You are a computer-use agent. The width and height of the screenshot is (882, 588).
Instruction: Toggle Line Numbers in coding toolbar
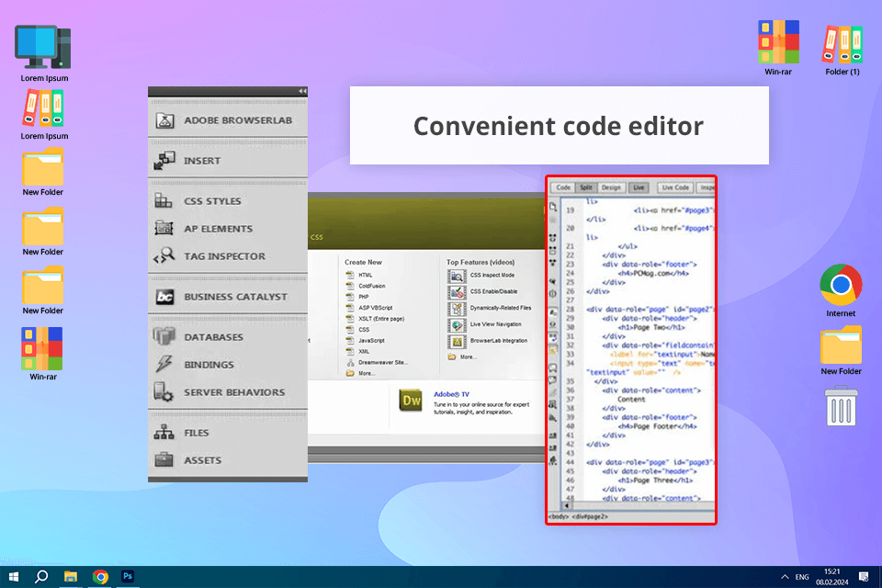coord(553,312)
